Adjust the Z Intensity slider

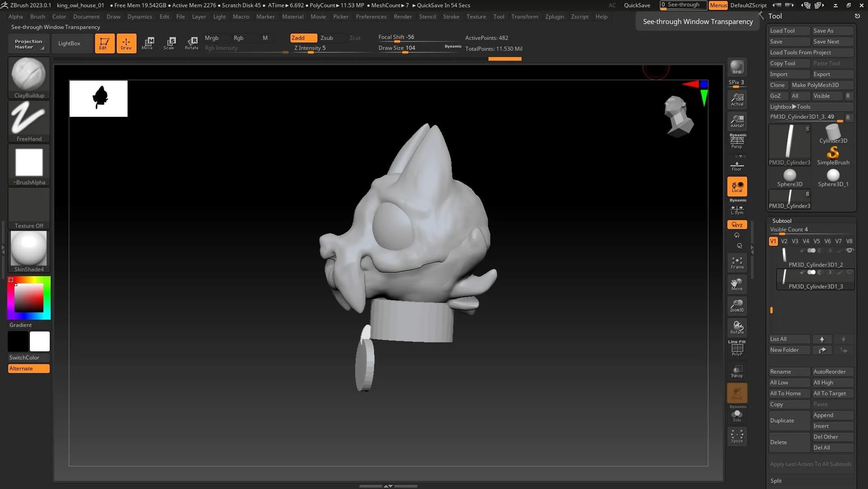click(332, 48)
